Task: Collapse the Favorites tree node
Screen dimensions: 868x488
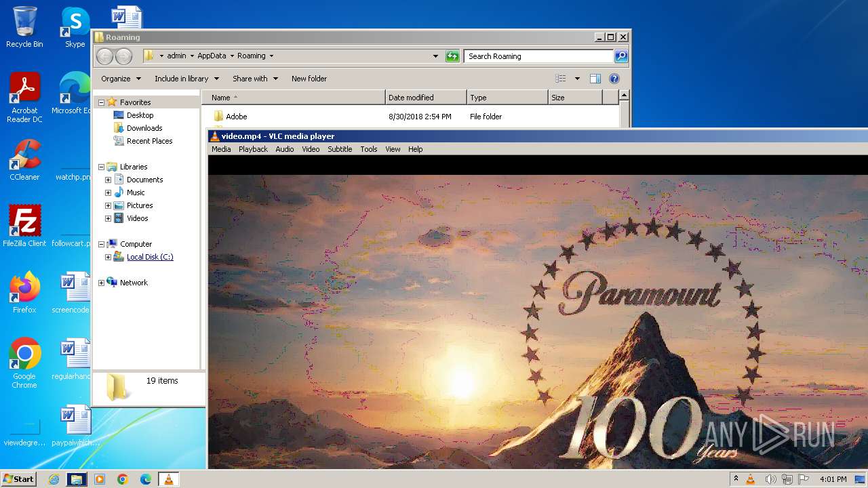Action: click(x=101, y=102)
